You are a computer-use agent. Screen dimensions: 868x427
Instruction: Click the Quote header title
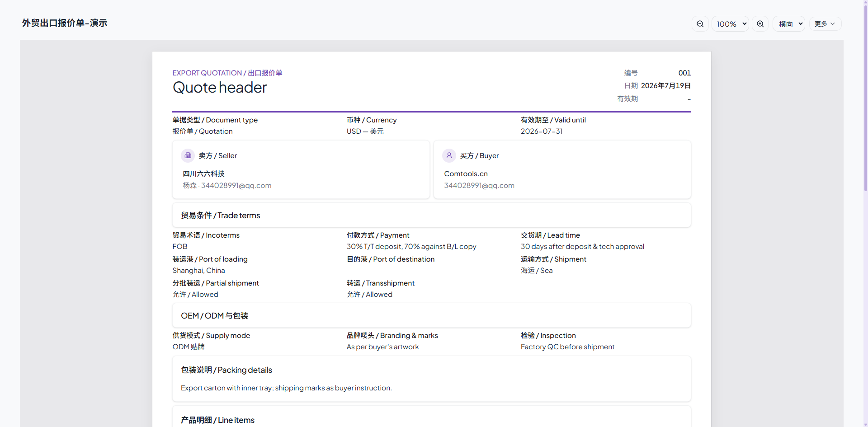220,87
